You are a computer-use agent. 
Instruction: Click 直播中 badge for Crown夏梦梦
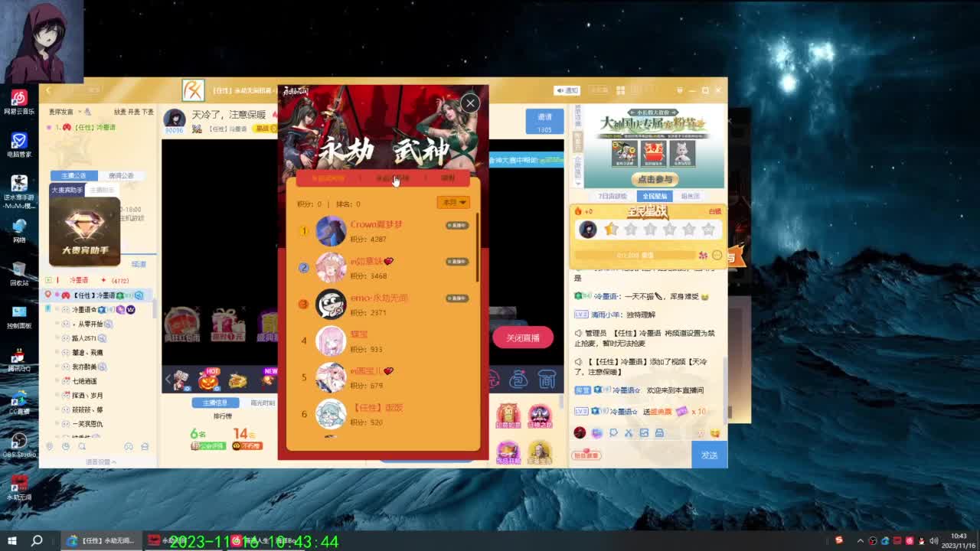coord(457,225)
